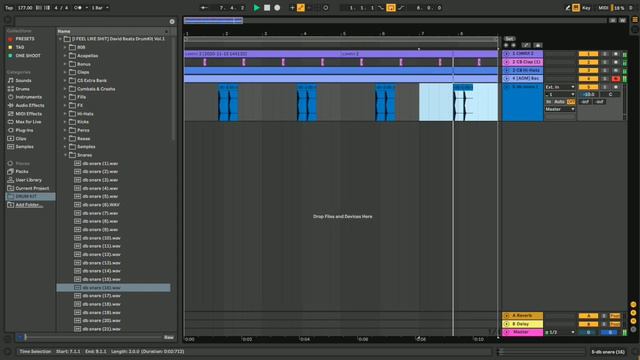Clear the browser search field
This screenshot has height=360, width=640.
click(172, 22)
